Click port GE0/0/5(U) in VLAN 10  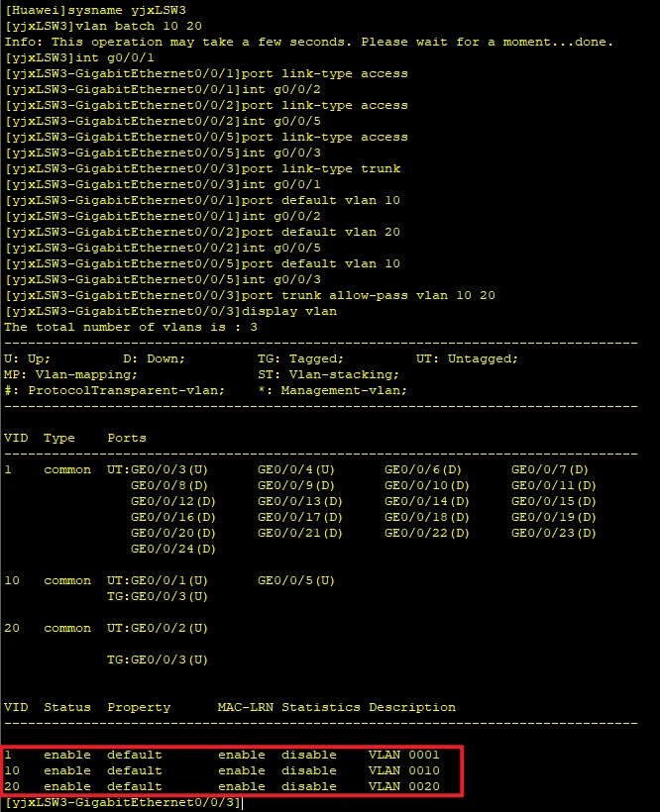pos(296,580)
